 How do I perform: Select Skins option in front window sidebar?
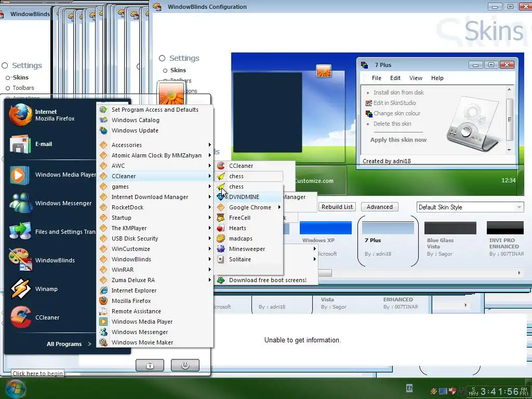(178, 70)
